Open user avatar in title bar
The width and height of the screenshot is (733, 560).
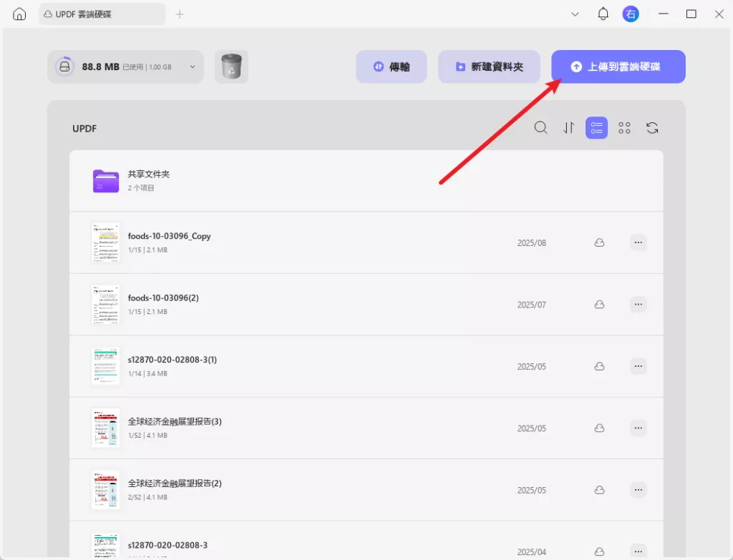(631, 14)
